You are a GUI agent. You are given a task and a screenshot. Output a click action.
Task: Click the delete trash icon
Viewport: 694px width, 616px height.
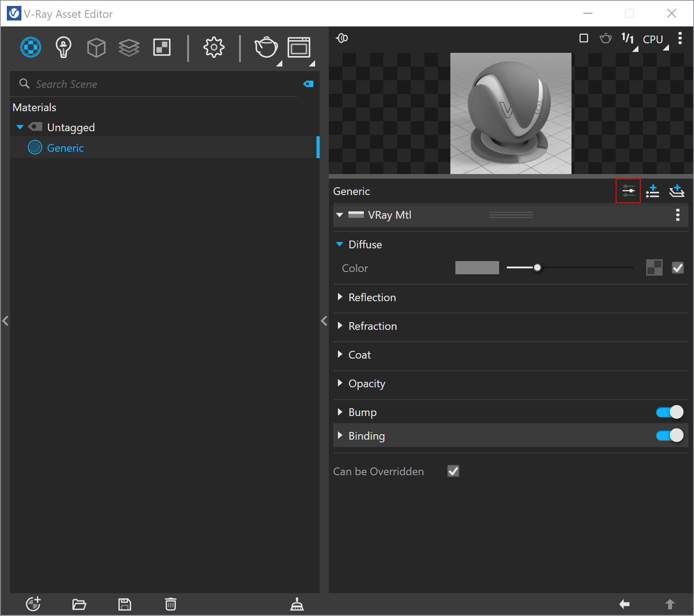point(171,604)
